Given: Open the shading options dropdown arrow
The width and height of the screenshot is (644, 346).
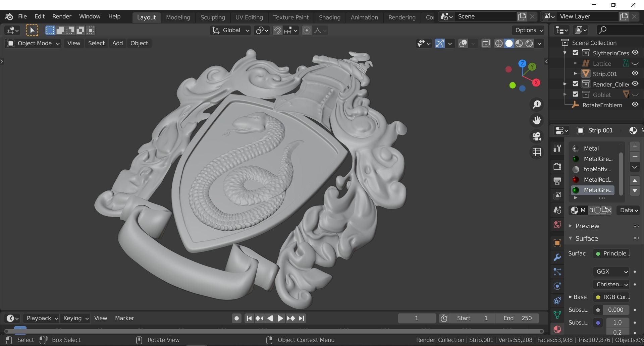Looking at the screenshot, I should tap(539, 44).
